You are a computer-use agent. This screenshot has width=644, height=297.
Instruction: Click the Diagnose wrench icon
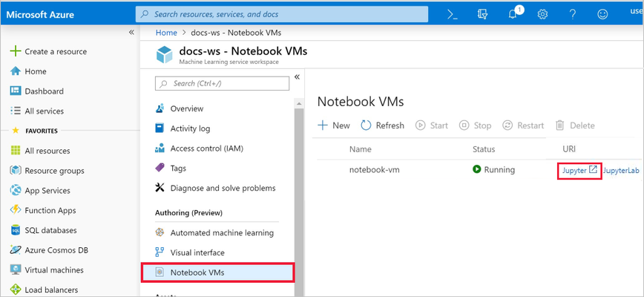tap(160, 188)
